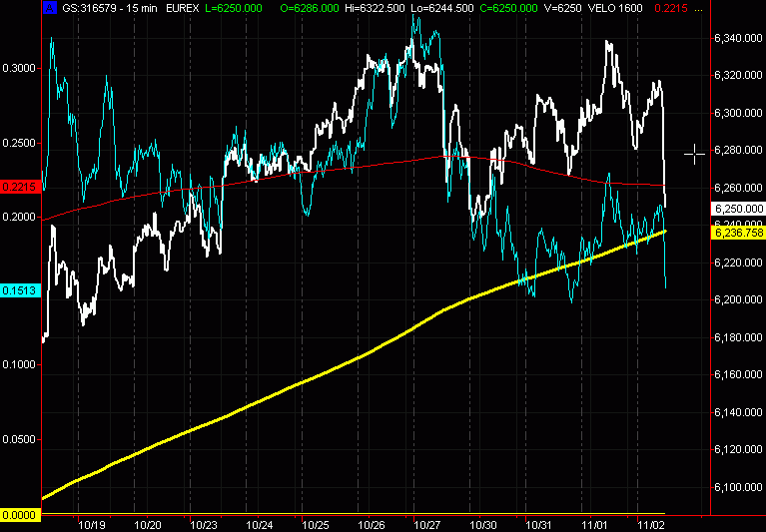The image size is (766, 532).
Task: Click the 6,200.000 price axis label
Action: tap(738, 299)
